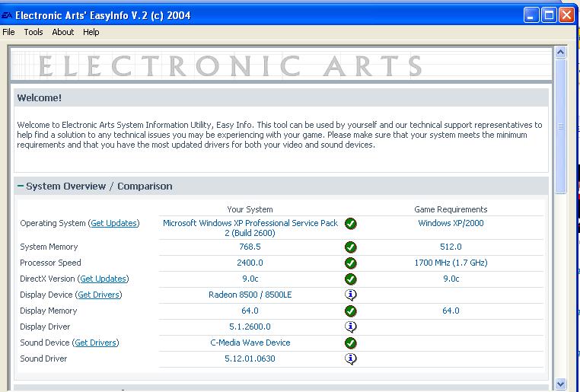580x392 pixels.
Task: Click the 768.5 system memory value
Action: [250, 247]
